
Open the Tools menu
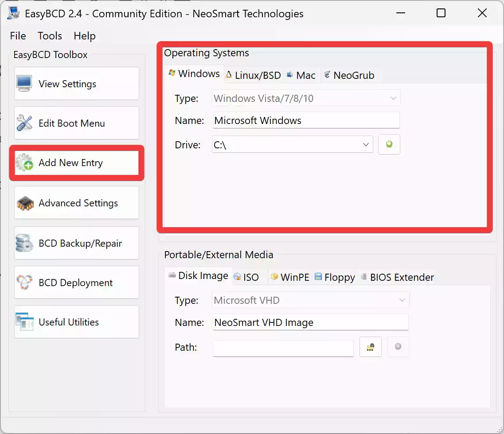pyautogui.click(x=50, y=36)
